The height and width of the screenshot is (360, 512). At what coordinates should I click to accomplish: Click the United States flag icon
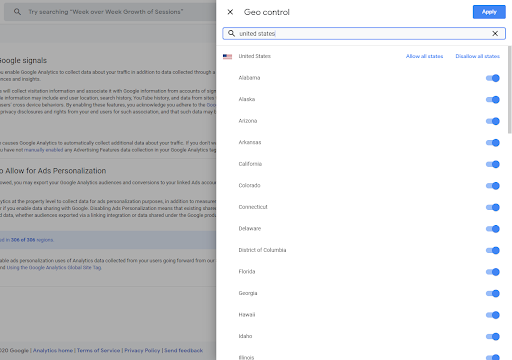point(227,56)
